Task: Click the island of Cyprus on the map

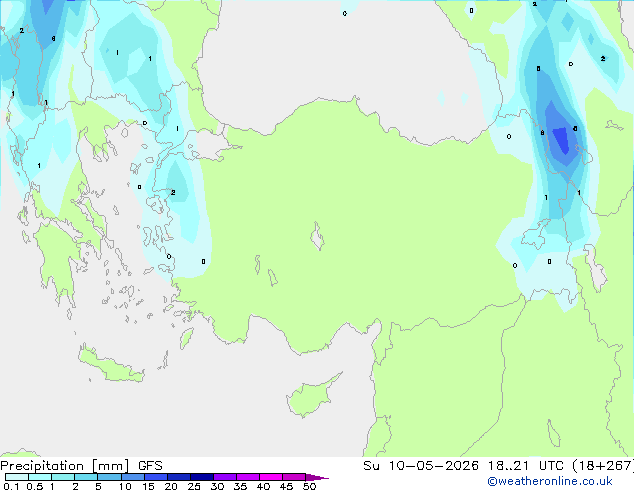Action: point(312,396)
